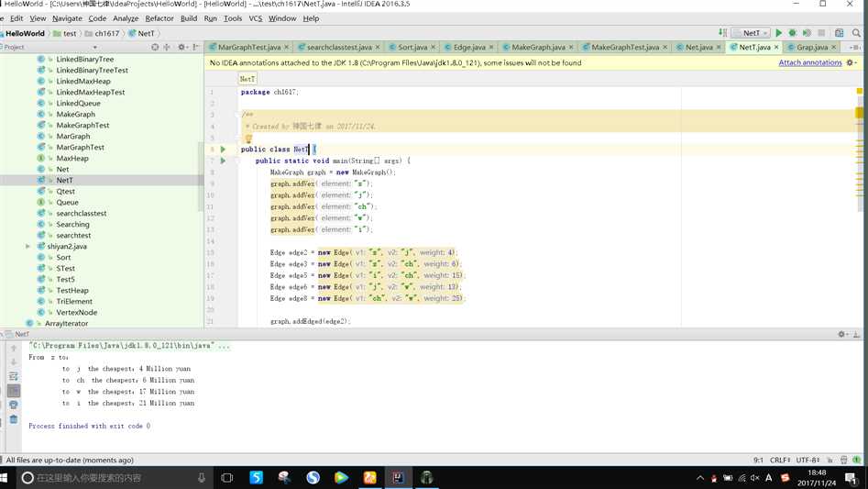Screen dimensions: 868x489
Task: Click the Project tree vertical scrollbar
Action: pyautogui.click(x=201, y=176)
